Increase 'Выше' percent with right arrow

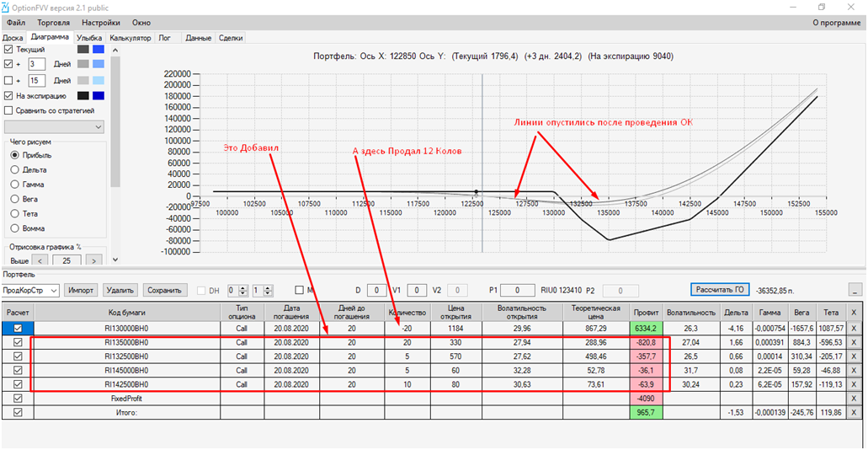point(94,260)
